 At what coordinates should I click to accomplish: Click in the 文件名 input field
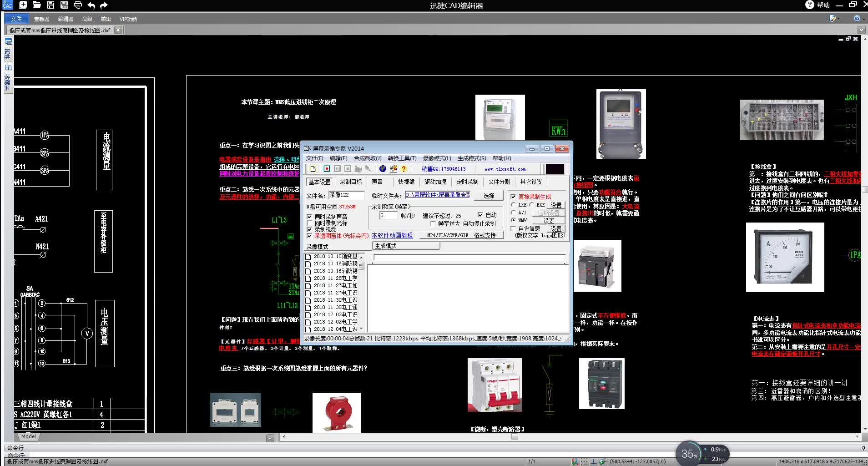click(346, 195)
